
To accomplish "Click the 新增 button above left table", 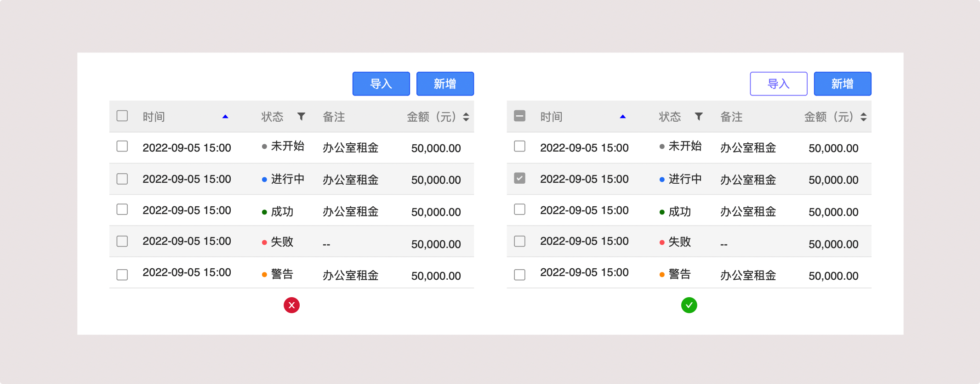I will 445,84.
